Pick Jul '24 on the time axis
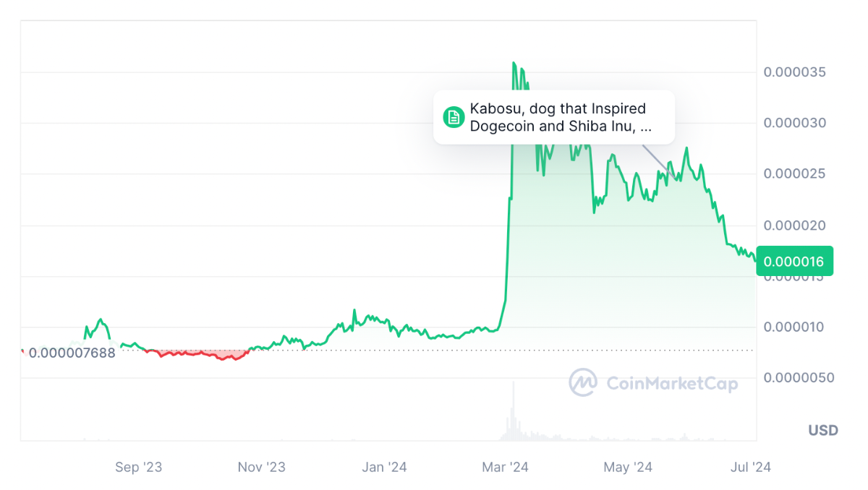The image size is (868, 490). pos(750,468)
